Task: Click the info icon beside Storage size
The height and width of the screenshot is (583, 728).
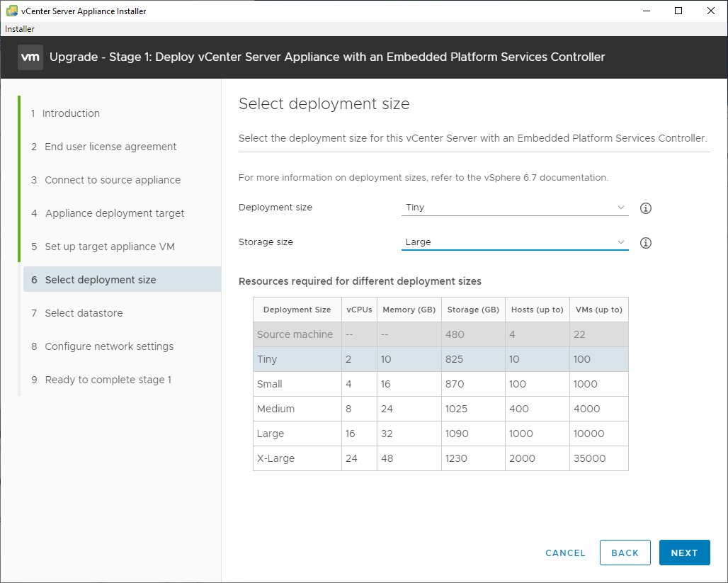Action: click(645, 243)
